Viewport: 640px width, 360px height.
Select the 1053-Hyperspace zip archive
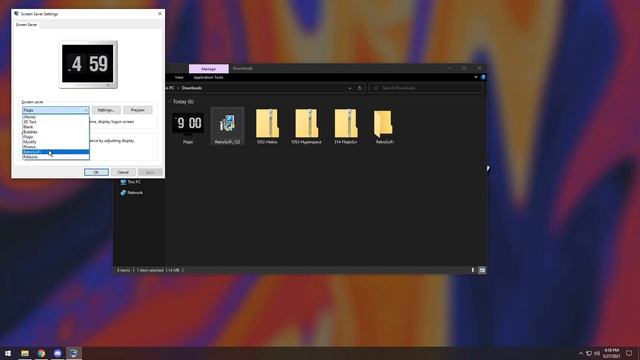tap(306, 127)
